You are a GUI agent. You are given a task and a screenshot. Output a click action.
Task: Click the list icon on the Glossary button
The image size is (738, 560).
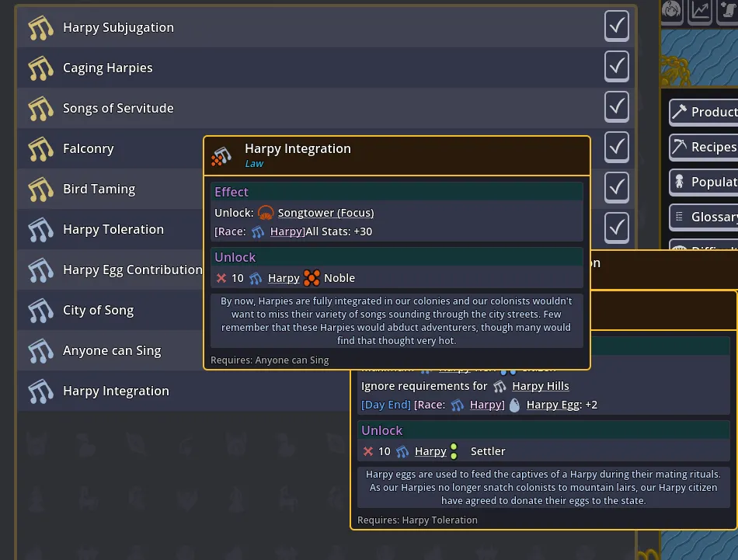[679, 217]
